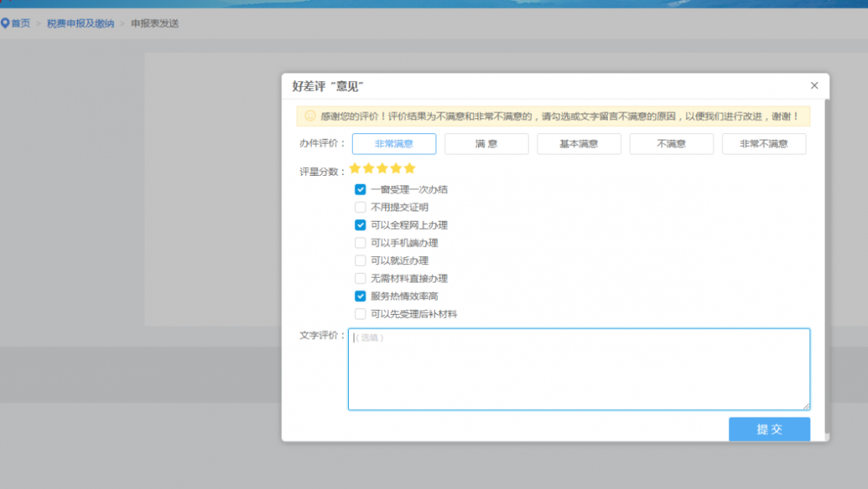Set rating to four stars
Viewport: 868px width, 489px height.
pyautogui.click(x=395, y=168)
